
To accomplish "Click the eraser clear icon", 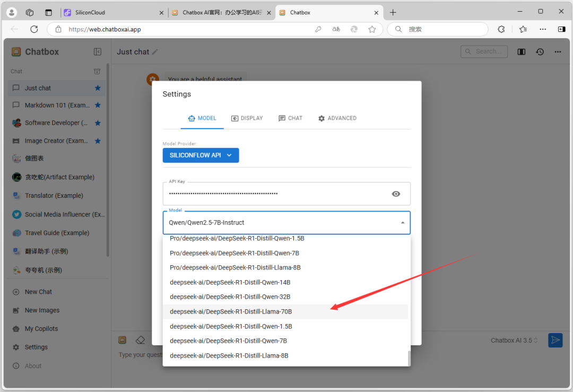I will click(140, 340).
